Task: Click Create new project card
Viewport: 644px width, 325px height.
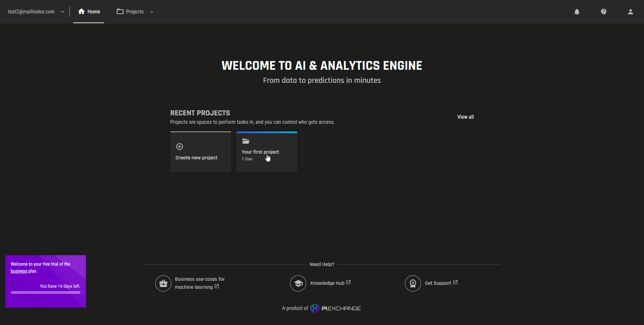Action: tap(201, 152)
